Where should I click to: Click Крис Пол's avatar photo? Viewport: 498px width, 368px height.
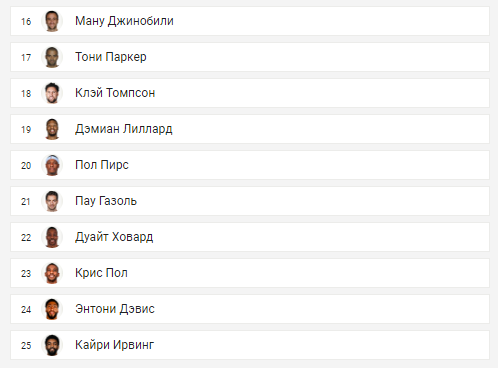[x=52, y=273]
